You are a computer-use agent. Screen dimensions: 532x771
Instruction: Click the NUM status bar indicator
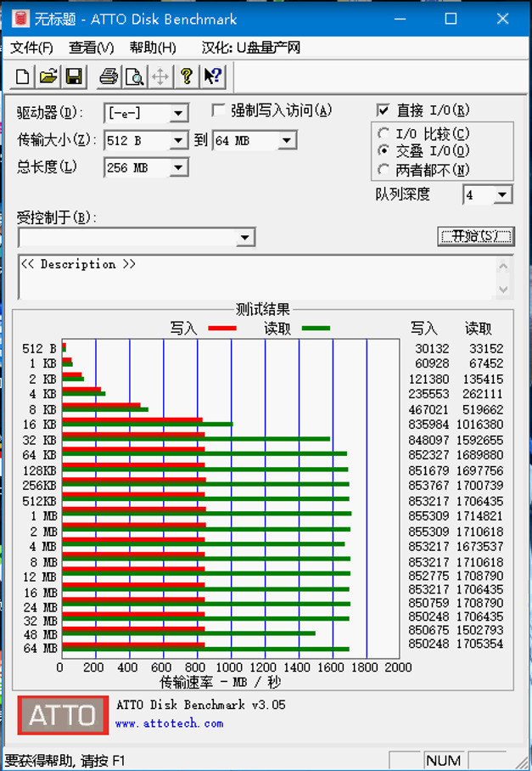(x=444, y=760)
